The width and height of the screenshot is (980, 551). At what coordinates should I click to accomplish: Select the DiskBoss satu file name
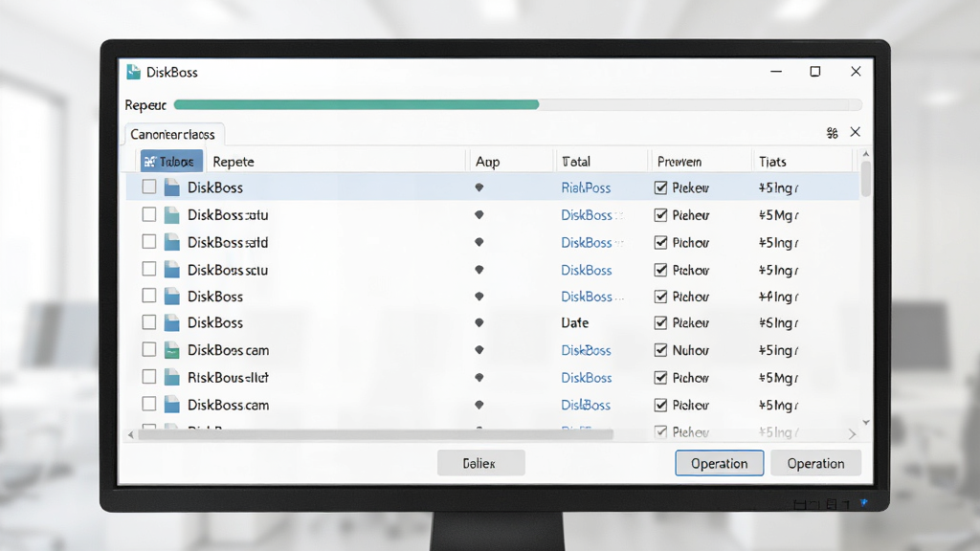[x=228, y=215]
